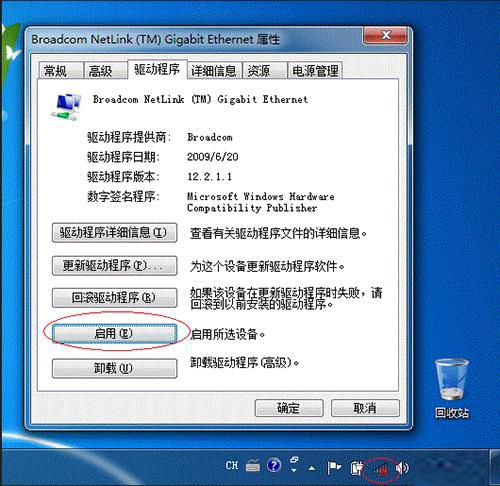Enable the device with 启用 button

pyautogui.click(x=114, y=333)
